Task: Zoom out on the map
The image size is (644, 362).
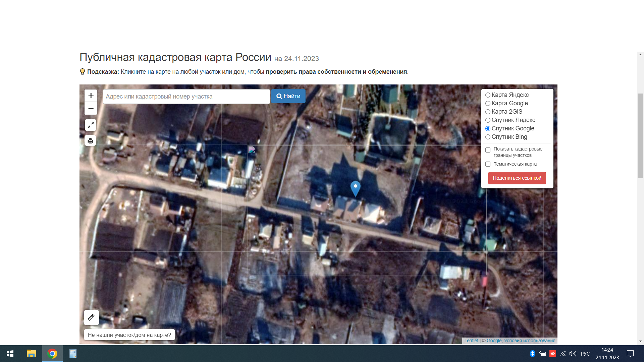Action: 91,108
